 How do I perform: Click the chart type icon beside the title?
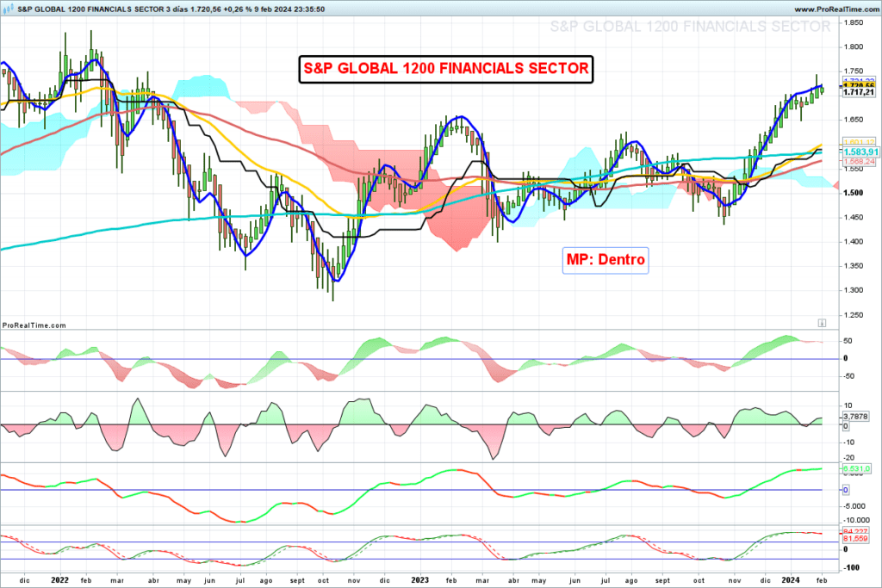tap(7, 9)
